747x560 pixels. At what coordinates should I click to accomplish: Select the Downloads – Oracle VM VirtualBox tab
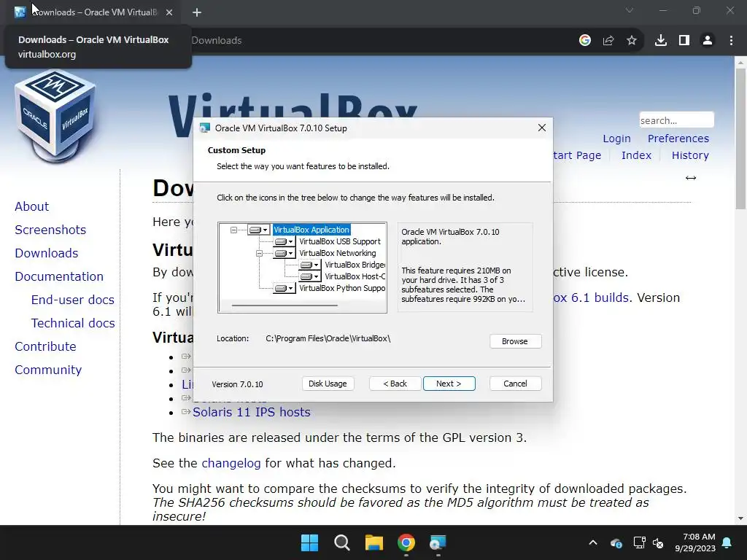tap(93, 12)
